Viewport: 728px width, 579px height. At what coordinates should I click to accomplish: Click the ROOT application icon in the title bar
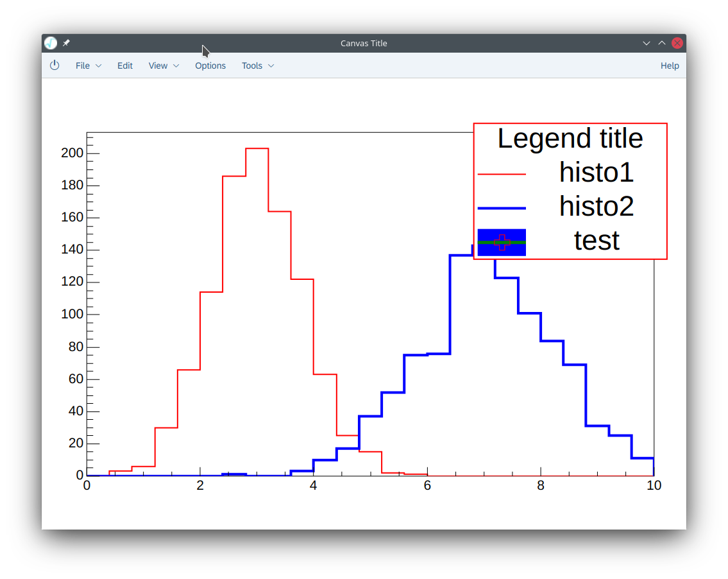click(49, 43)
